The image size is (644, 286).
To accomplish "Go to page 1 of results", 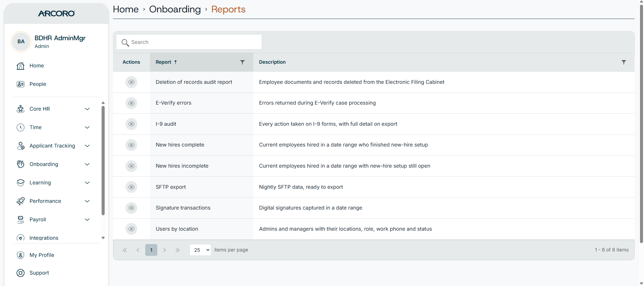I will pyautogui.click(x=151, y=250).
